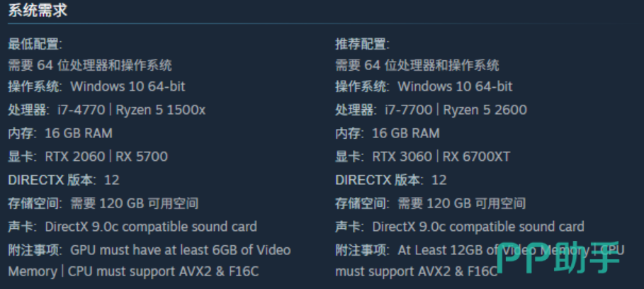Click minimum DIRECTX 版本 12 entry
The width and height of the screenshot is (644, 289).
[64, 180]
